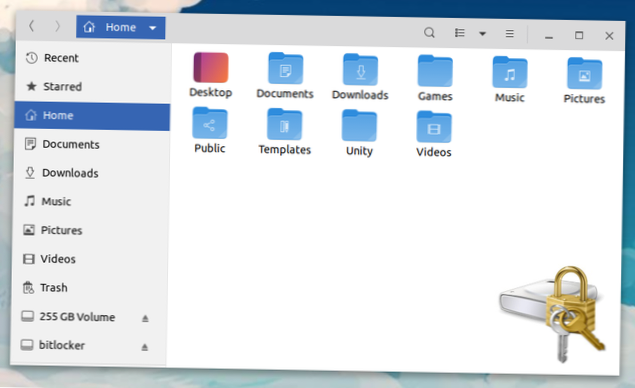Screen dimensions: 635x388
Task: Go forward with the right arrow
Action: click(x=58, y=26)
